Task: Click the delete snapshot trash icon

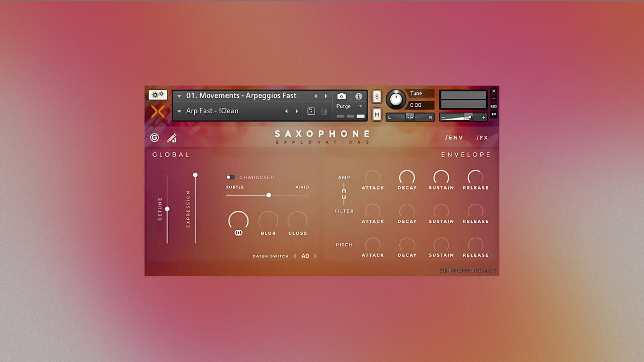Action: (324, 111)
